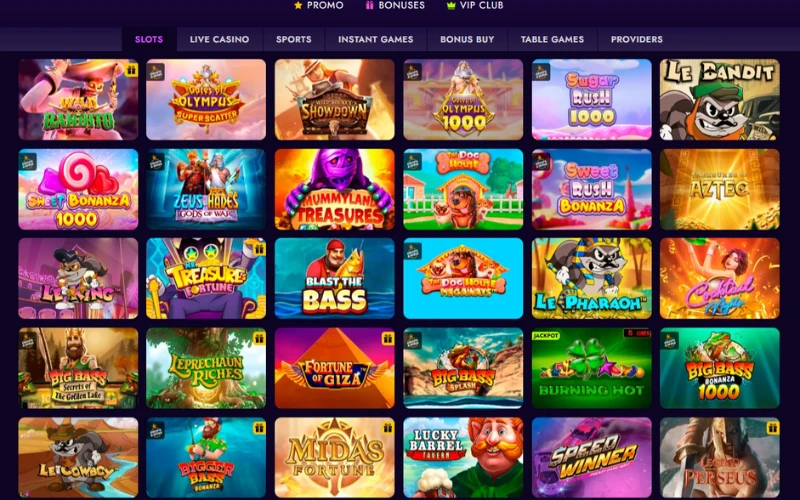Image resolution: width=800 pixels, height=500 pixels.
Task: Switch to the Live Casino tab
Action: [x=219, y=39]
